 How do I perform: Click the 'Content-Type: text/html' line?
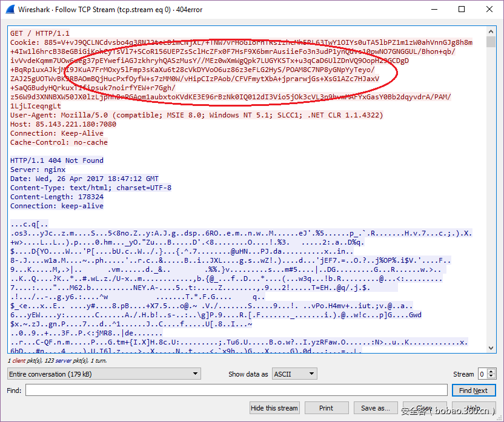[91, 188]
